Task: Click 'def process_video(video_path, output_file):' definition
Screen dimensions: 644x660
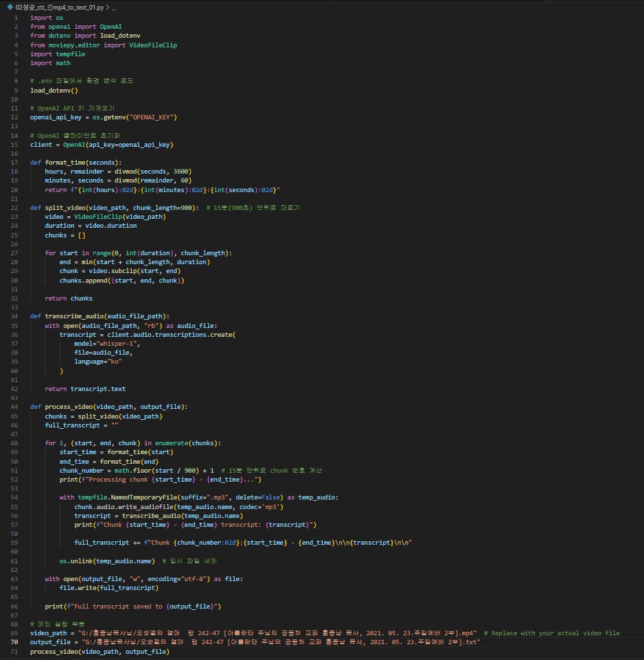Action: 108,407
